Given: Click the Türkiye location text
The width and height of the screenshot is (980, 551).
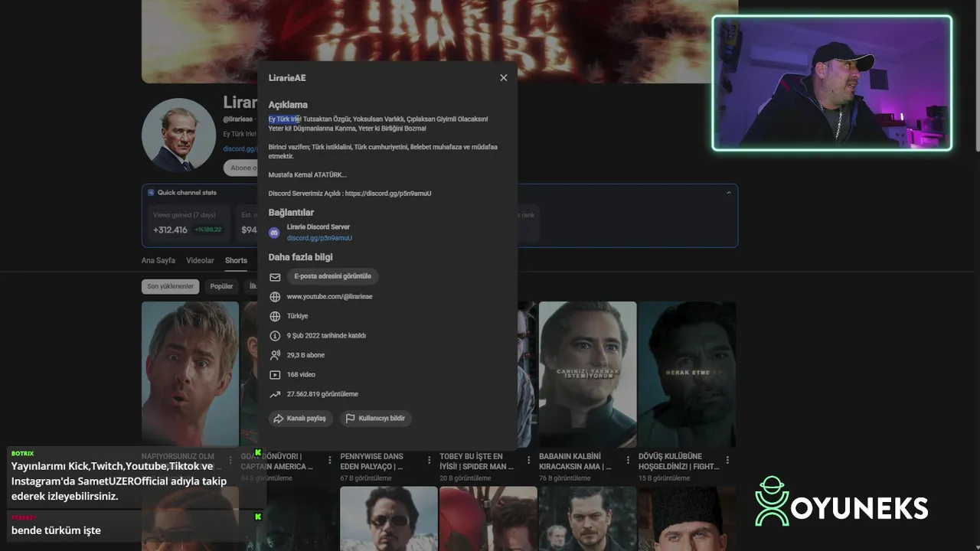Looking at the screenshot, I should click(x=297, y=316).
